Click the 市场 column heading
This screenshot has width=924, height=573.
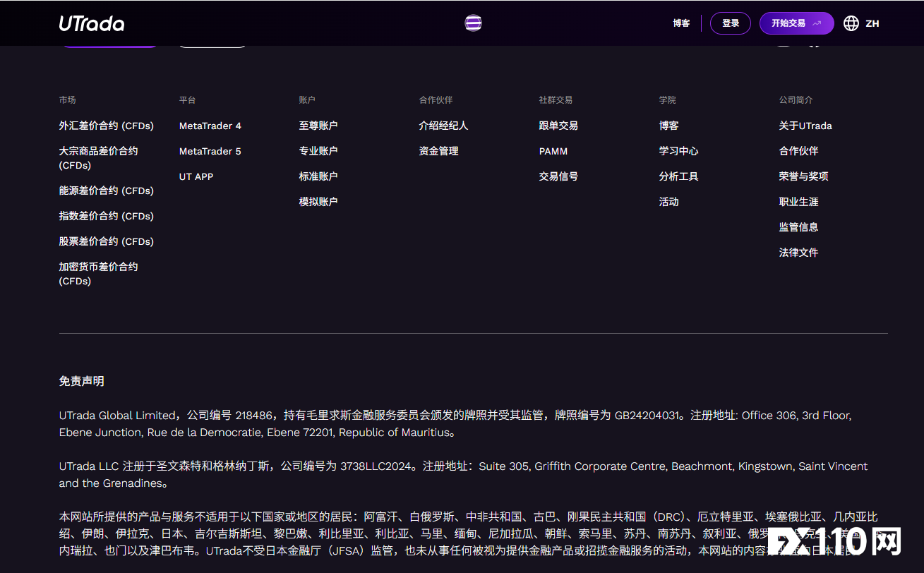click(x=68, y=100)
